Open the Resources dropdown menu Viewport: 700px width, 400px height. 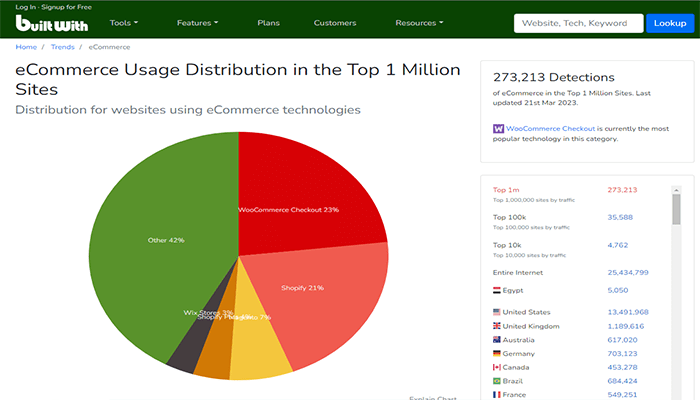click(419, 22)
